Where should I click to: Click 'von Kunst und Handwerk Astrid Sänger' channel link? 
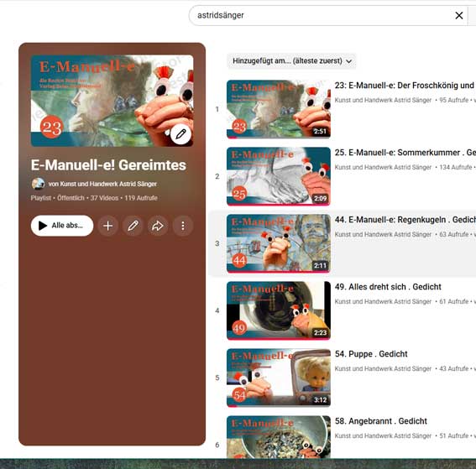point(102,184)
